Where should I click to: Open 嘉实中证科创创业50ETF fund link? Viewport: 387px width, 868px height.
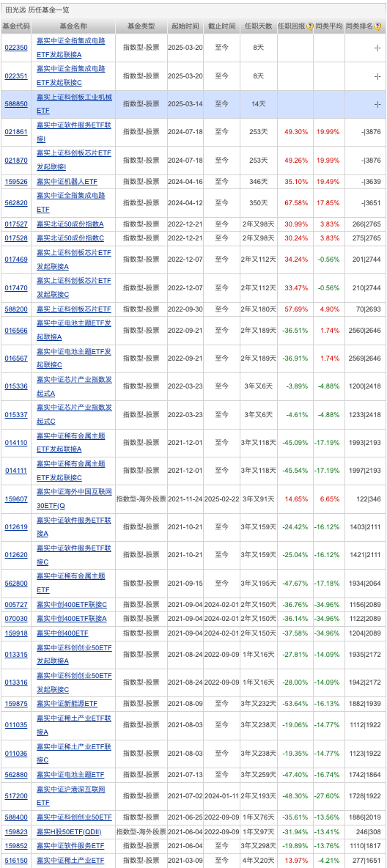click(74, 817)
